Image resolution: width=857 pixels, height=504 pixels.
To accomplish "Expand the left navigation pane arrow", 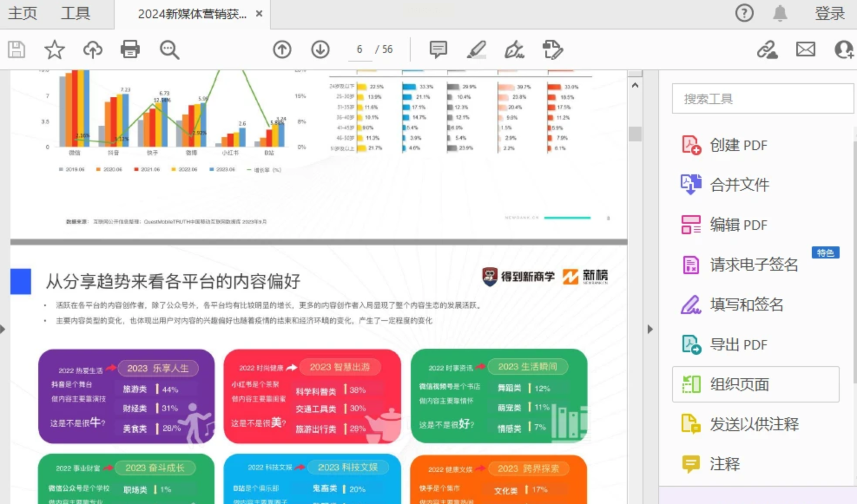I will click(3, 329).
